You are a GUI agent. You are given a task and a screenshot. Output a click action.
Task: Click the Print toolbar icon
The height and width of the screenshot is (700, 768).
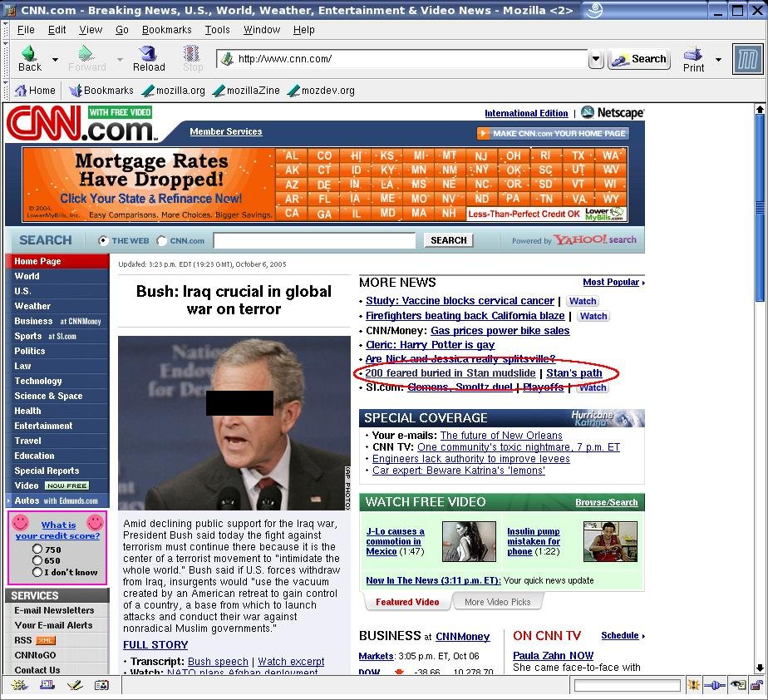pos(693,54)
